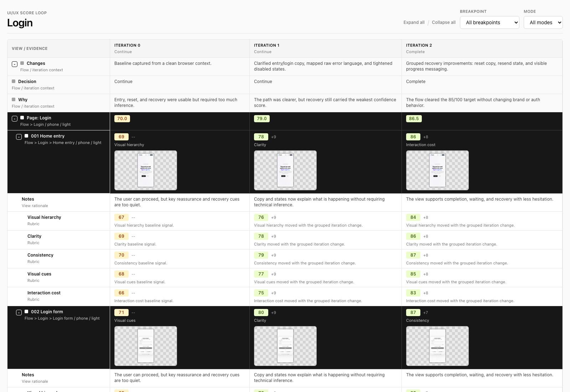Click score 85 in Visual cues row
570x392 pixels.
pyautogui.click(x=413, y=274)
